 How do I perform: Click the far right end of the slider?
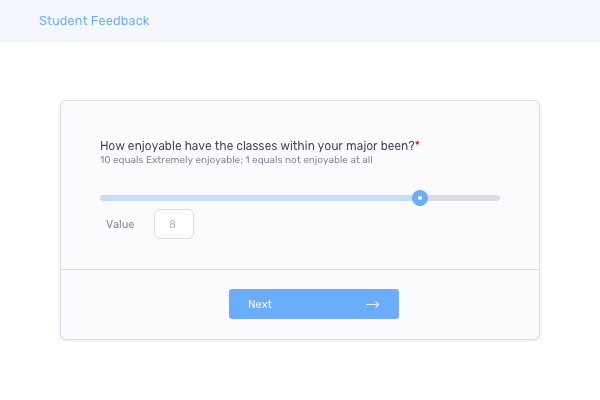pos(497,198)
